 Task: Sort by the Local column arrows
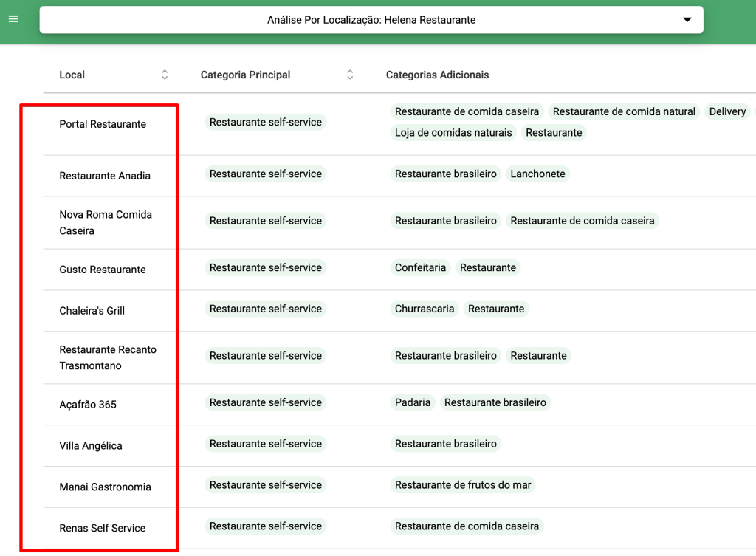click(x=165, y=75)
